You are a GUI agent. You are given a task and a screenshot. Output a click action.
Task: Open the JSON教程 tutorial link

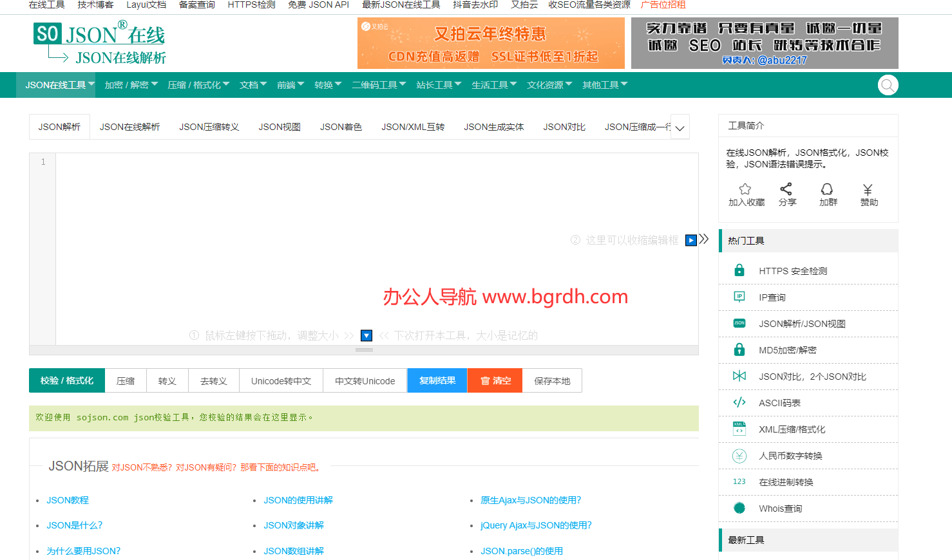tap(67, 499)
